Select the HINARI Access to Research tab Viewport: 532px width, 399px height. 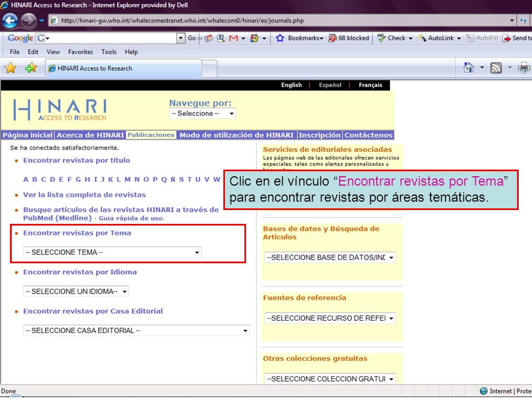[124, 68]
